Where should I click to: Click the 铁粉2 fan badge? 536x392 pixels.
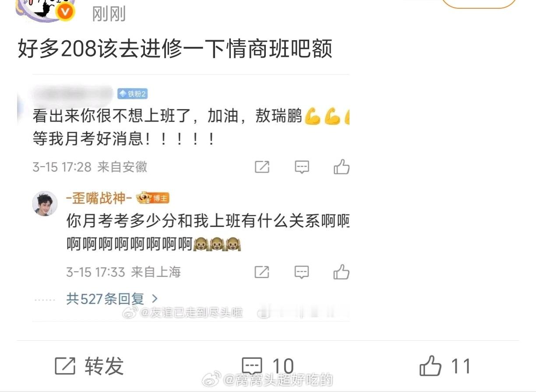pyautogui.click(x=132, y=94)
